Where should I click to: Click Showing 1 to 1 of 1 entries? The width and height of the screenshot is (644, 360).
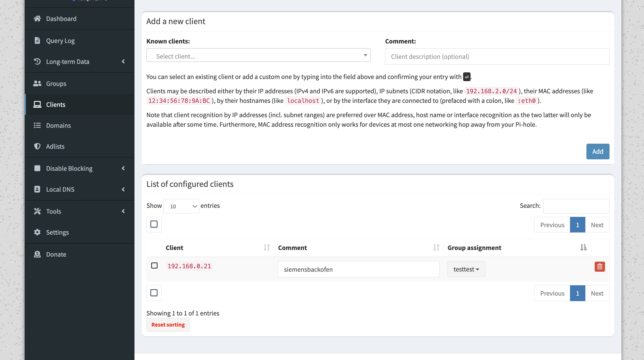183,313
